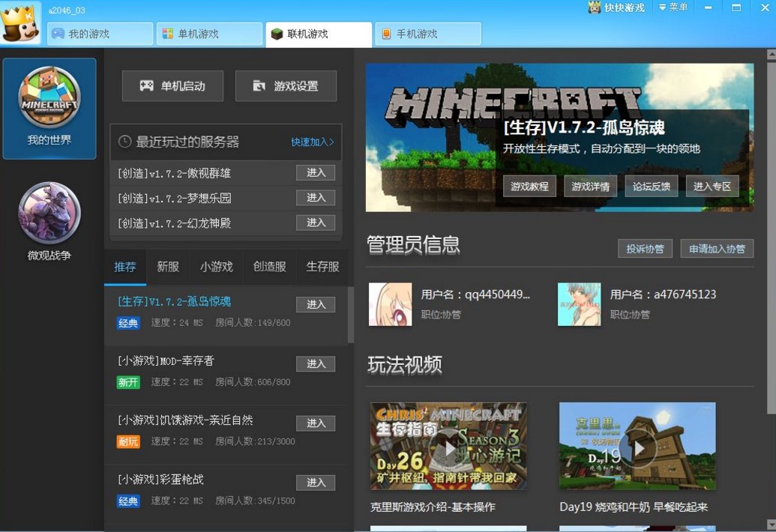
Task: Open avatar of user qq4450449
Action: coord(390,304)
